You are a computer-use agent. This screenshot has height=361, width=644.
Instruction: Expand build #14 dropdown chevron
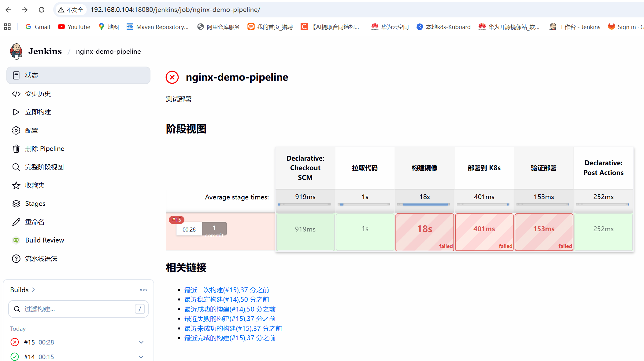(141, 357)
